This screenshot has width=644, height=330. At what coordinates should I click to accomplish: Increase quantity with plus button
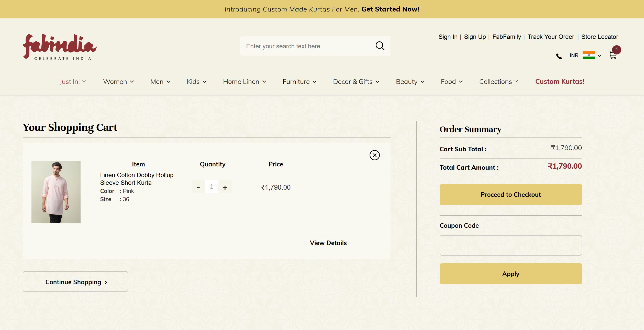point(225,187)
